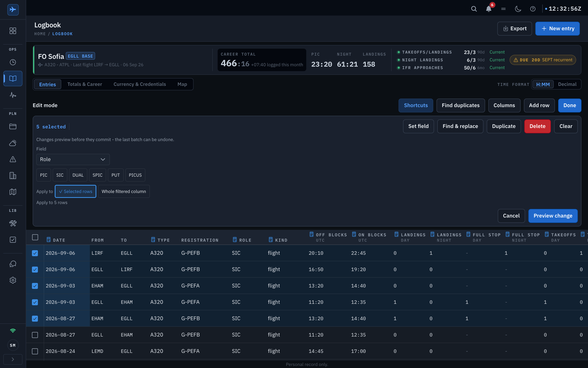Delete the selected rows
588x368 pixels.
tap(537, 126)
